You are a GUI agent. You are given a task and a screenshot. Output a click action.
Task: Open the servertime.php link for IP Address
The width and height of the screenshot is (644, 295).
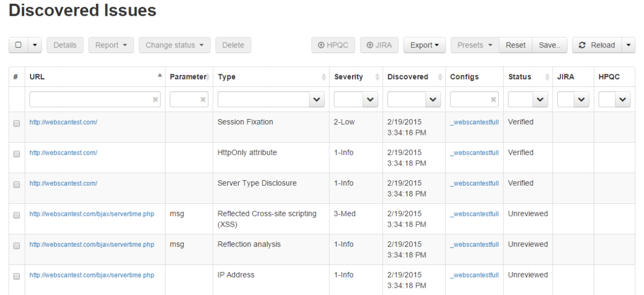point(92,275)
